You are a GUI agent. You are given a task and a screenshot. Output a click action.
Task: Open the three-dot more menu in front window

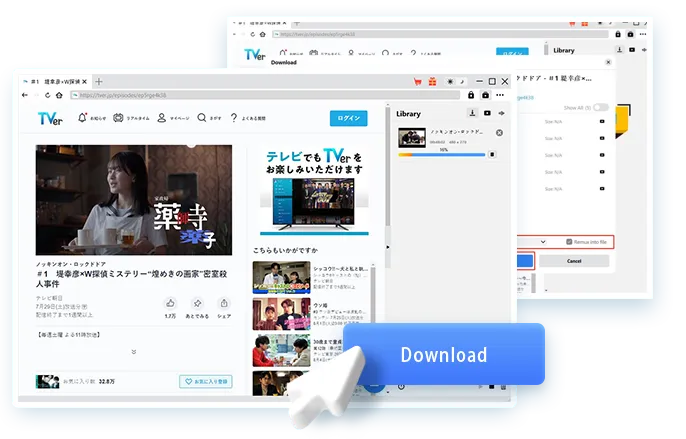500,95
